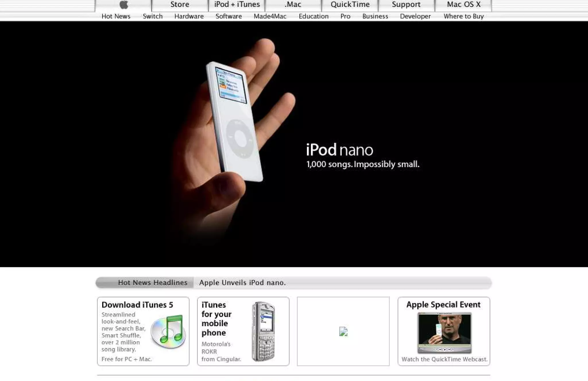Image resolution: width=588 pixels, height=381 pixels.
Task: Open the QuickTime tab
Action: pos(350,5)
